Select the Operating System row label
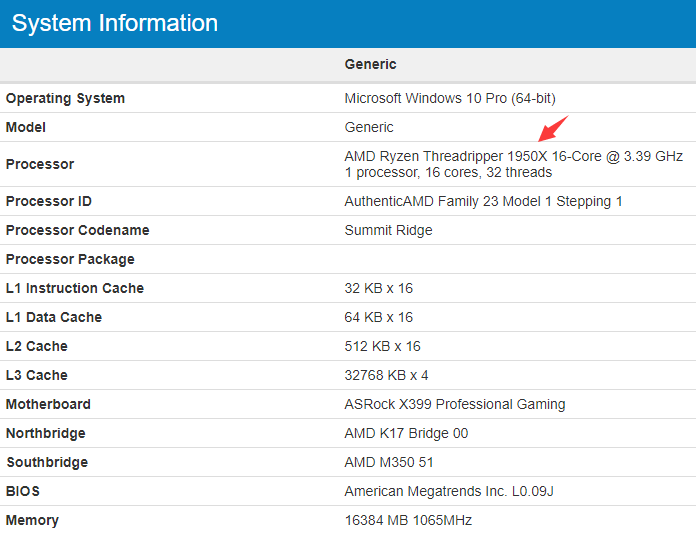The width and height of the screenshot is (696, 548). pos(65,98)
